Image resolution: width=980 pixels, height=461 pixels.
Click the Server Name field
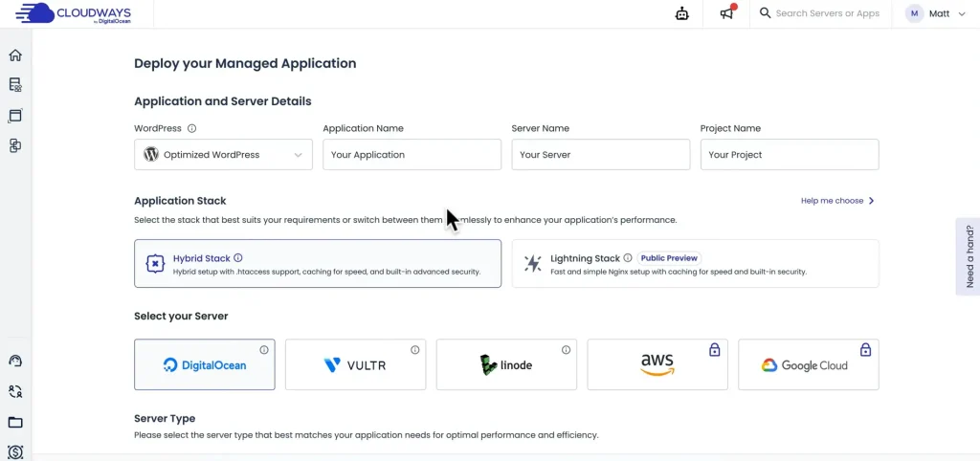coord(601,154)
